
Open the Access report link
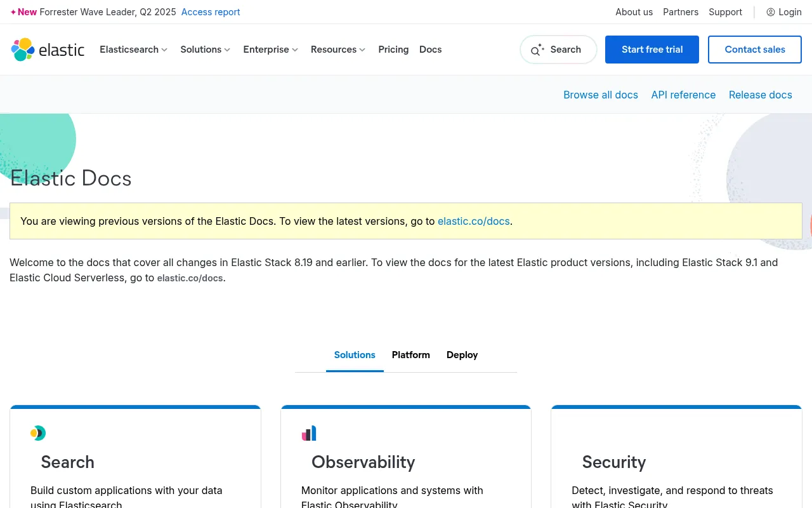coord(211,12)
